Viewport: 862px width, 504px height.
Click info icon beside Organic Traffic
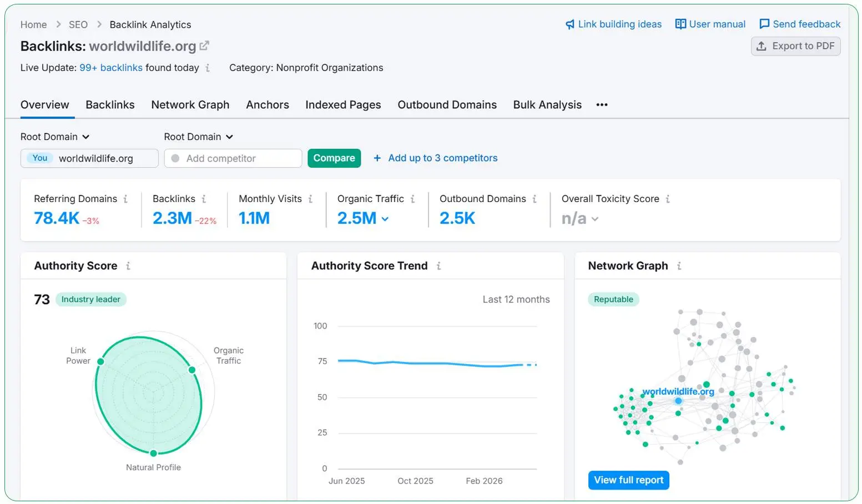pyautogui.click(x=412, y=199)
